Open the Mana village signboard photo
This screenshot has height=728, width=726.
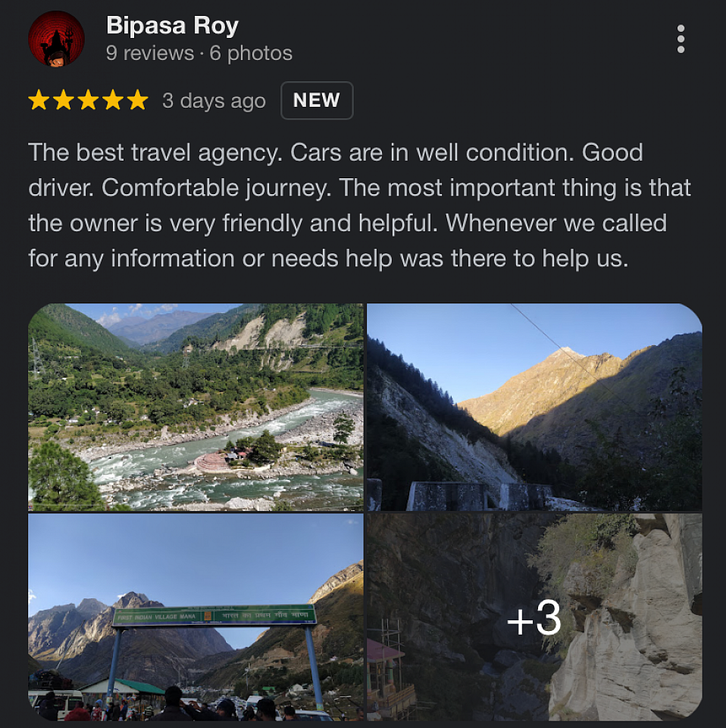tap(196, 617)
